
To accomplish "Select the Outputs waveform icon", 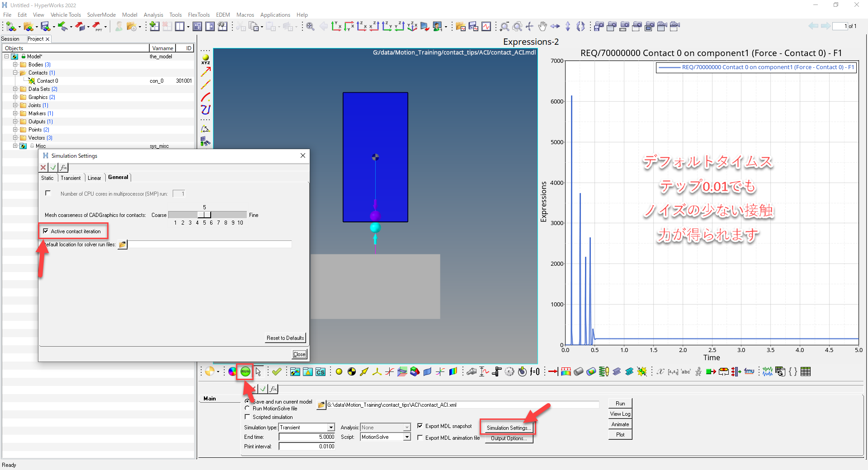I will 767,371.
